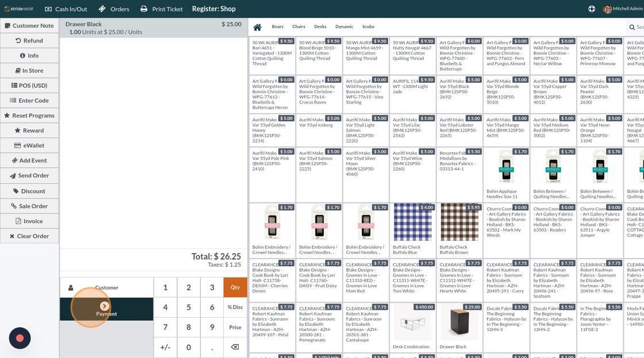The image size is (644, 358).
Task: Select the Dynamic category
Action: (x=344, y=26)
